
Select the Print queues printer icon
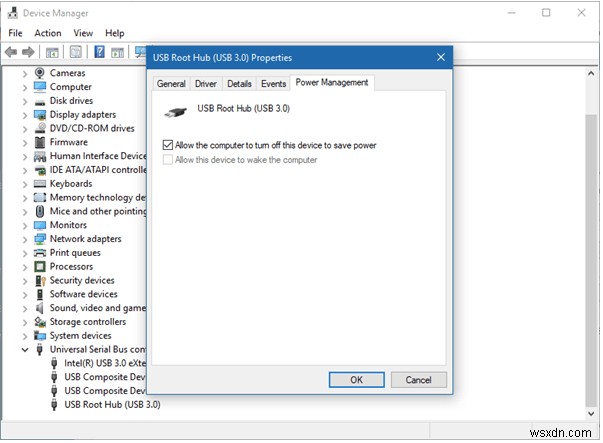[40, 253]
